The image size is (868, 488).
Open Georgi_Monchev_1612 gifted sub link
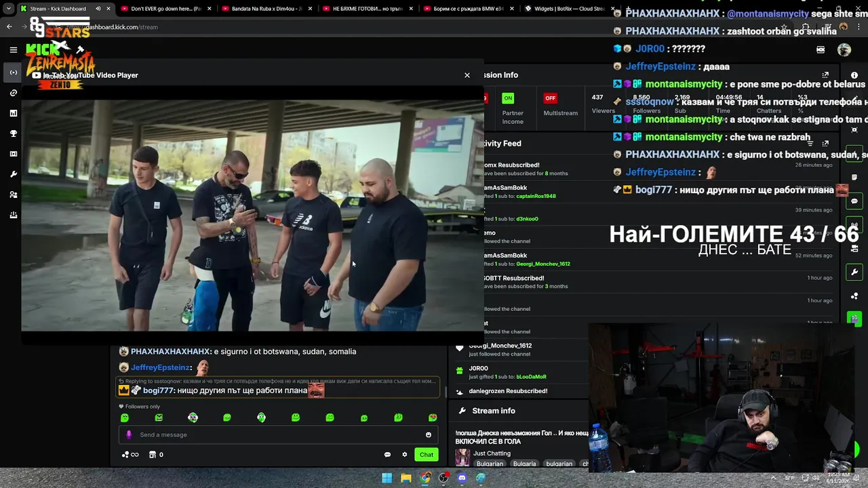(543, 264)
